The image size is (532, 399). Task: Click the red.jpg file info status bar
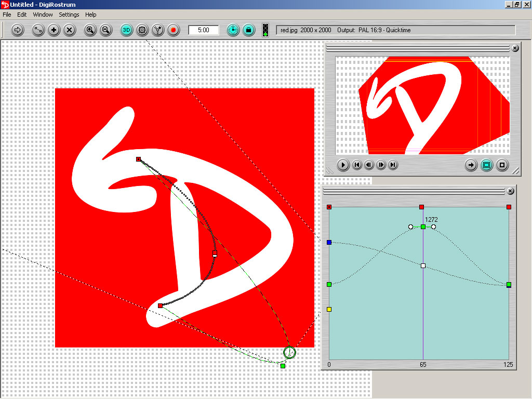(395, 30)
